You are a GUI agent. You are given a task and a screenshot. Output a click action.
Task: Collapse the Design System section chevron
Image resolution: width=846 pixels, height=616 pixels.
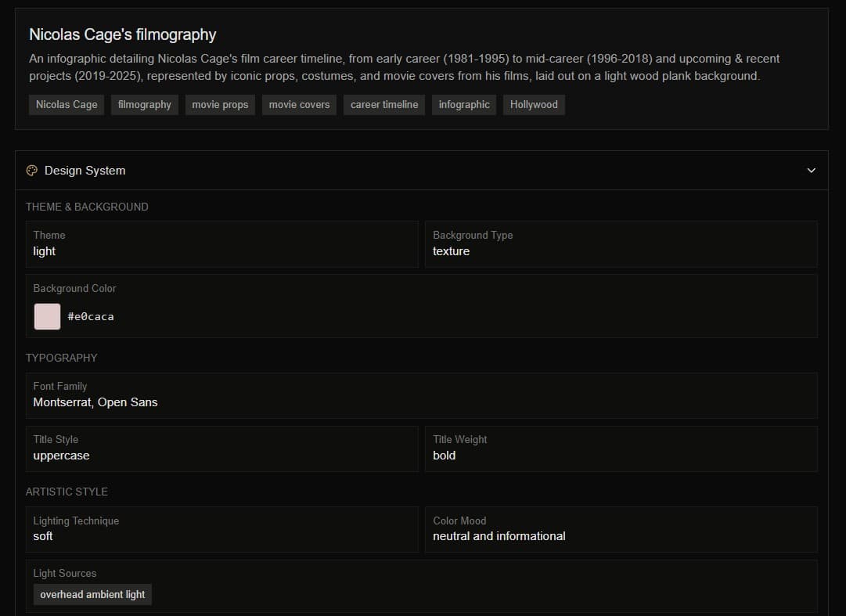coord(811,171)
